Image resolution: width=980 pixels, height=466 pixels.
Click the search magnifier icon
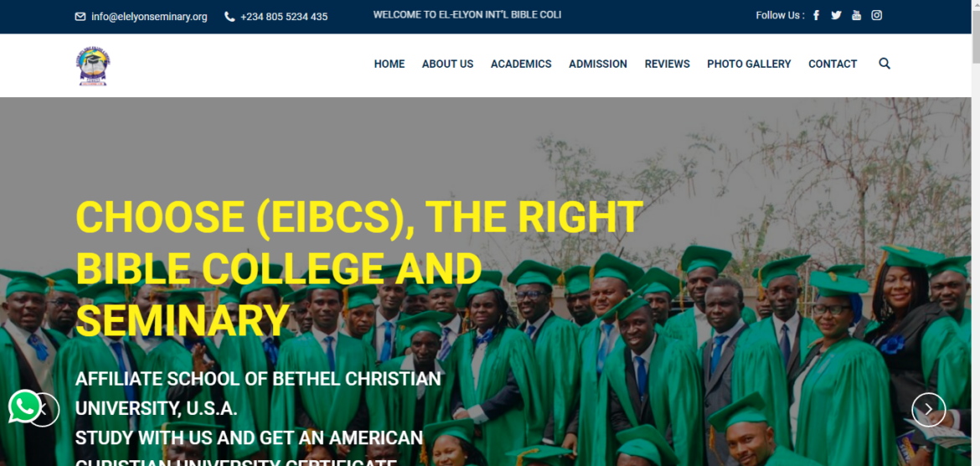point(885,63)
